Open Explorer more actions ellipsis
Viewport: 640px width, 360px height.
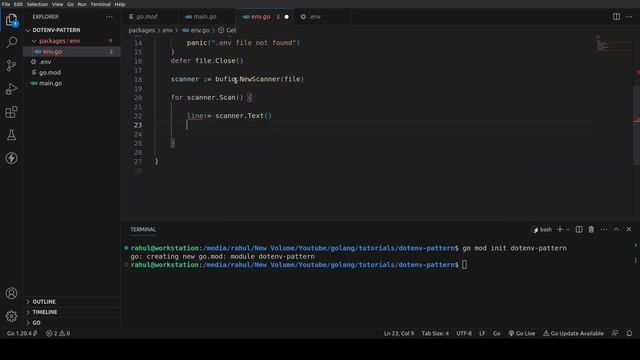[x=109, y=17]
